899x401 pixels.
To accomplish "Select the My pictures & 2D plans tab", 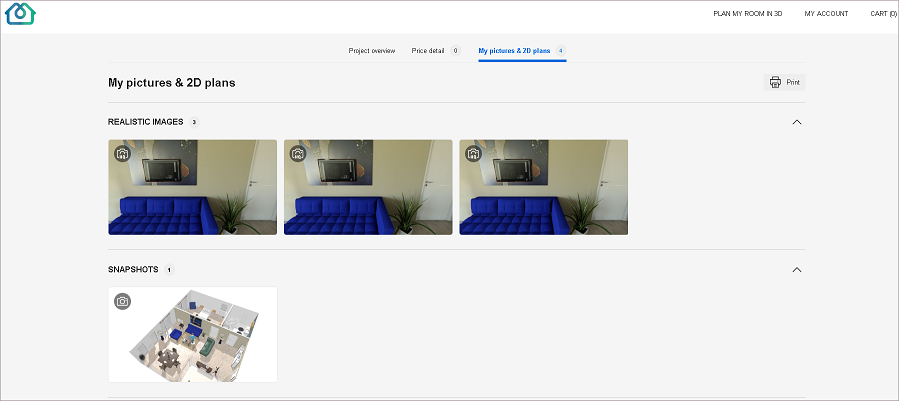I will [x=514, y=50].
